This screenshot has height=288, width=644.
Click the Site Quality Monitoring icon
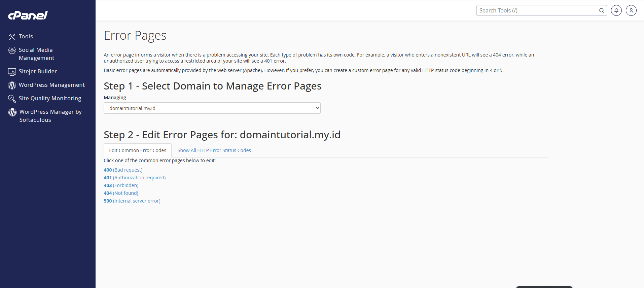[12, 99]
